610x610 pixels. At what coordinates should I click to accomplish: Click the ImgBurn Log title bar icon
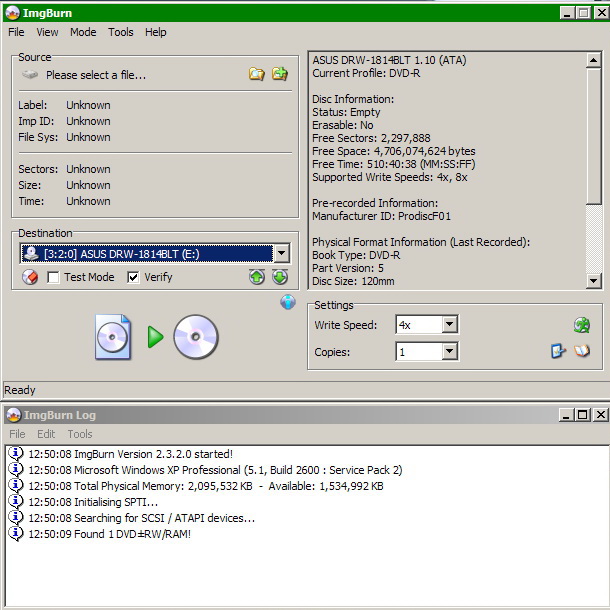click(14, 415)
